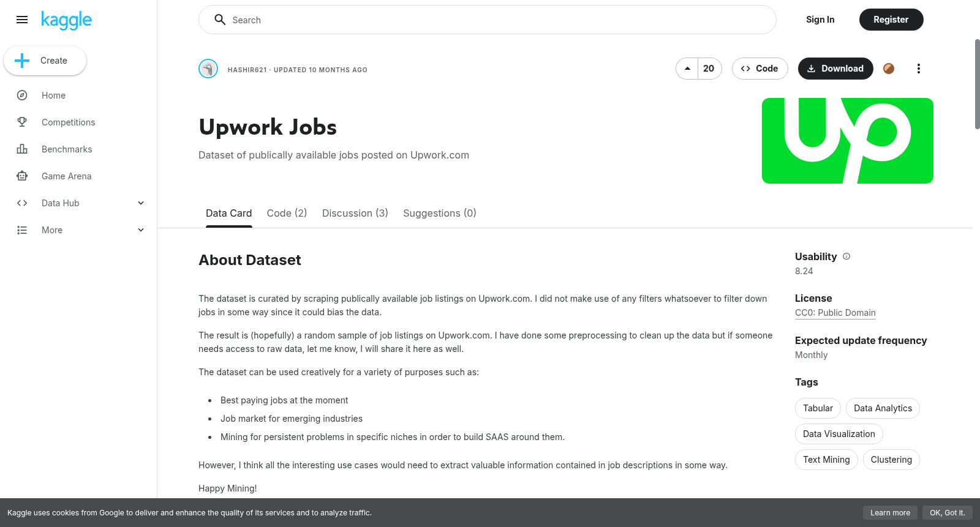Viewport: 980px width, 527px height.
Task: Click the Download button
Action: 835,69
